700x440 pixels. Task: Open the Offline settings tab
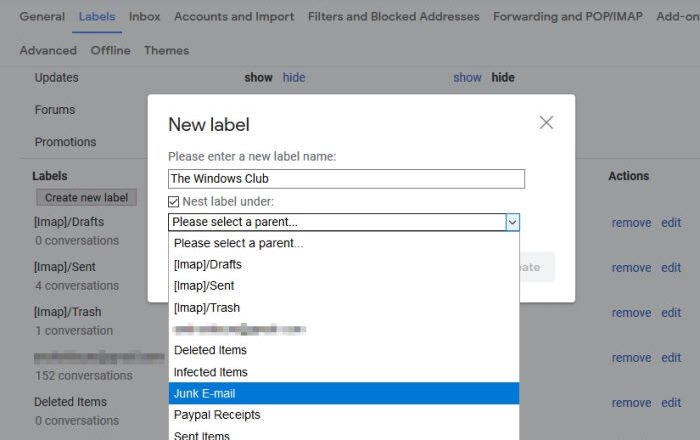pos(110,51)
